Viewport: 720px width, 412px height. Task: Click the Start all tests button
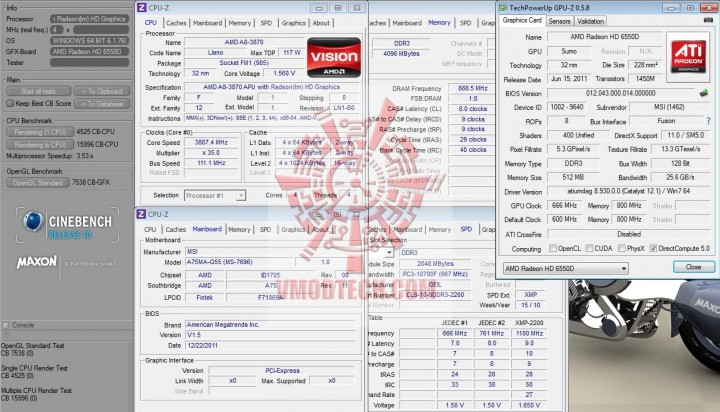[39, 91]
